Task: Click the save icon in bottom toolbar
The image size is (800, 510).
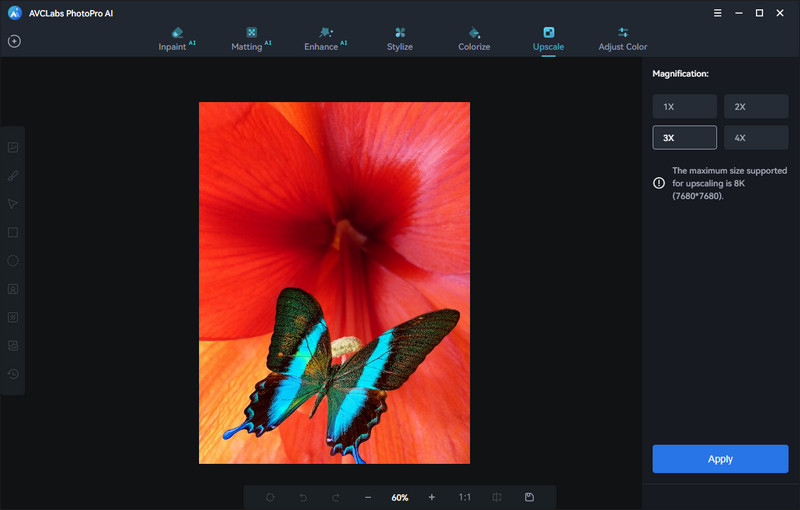Action: coord(529,497)
